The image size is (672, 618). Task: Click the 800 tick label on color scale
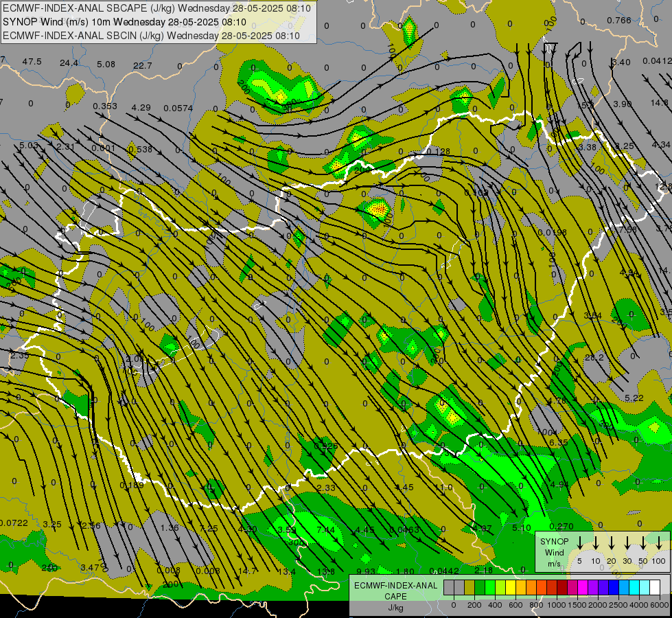pos(536,605)
